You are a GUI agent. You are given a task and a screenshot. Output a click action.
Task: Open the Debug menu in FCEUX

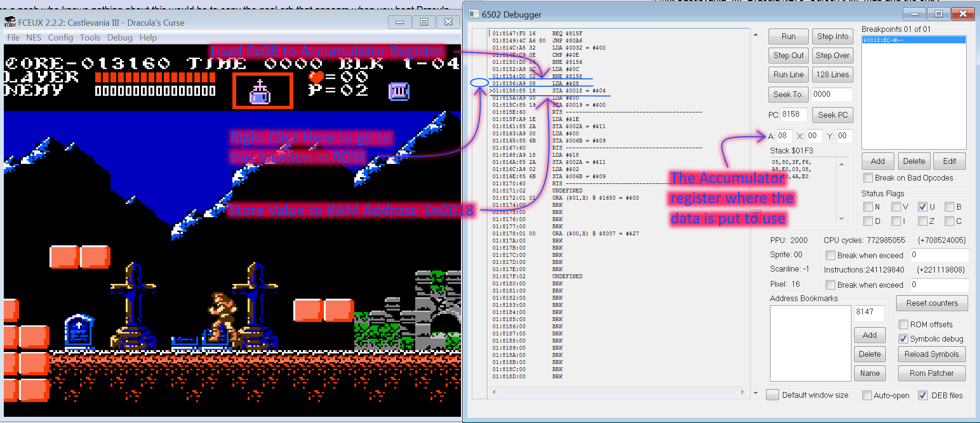(120, 38)
